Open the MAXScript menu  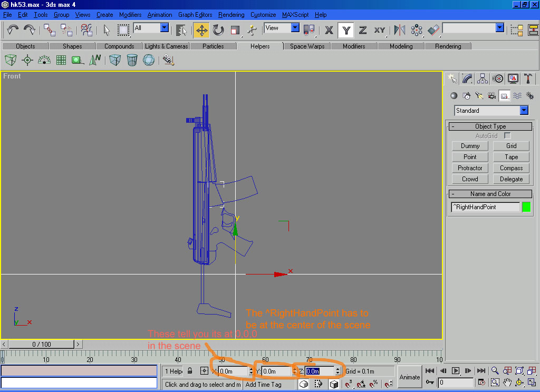(x=296, y=15)
